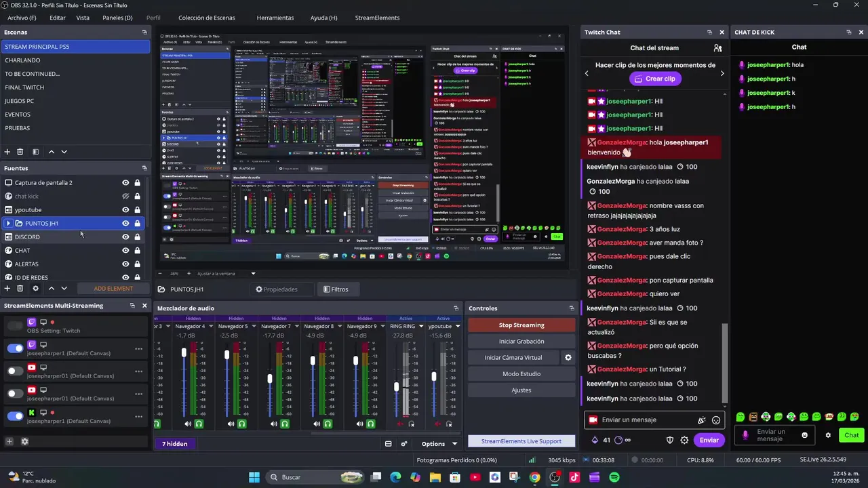The image size is (868, 488).
Task: Toggle Navegador 5 headphone monitoring icon
Action: click(x=241, y=424)
